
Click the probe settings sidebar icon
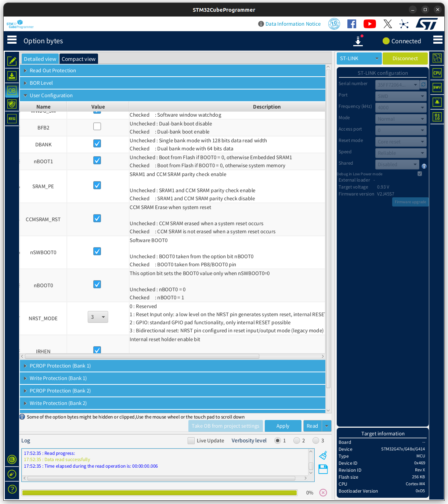pos(12,474)
